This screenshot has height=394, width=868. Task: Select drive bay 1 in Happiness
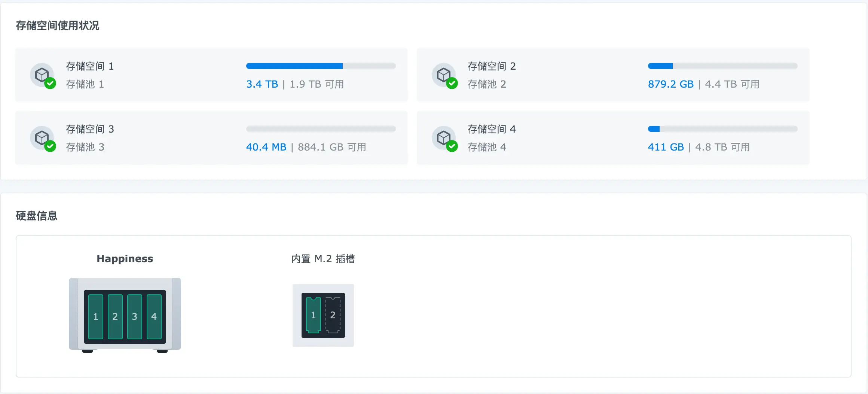(96, 316)
